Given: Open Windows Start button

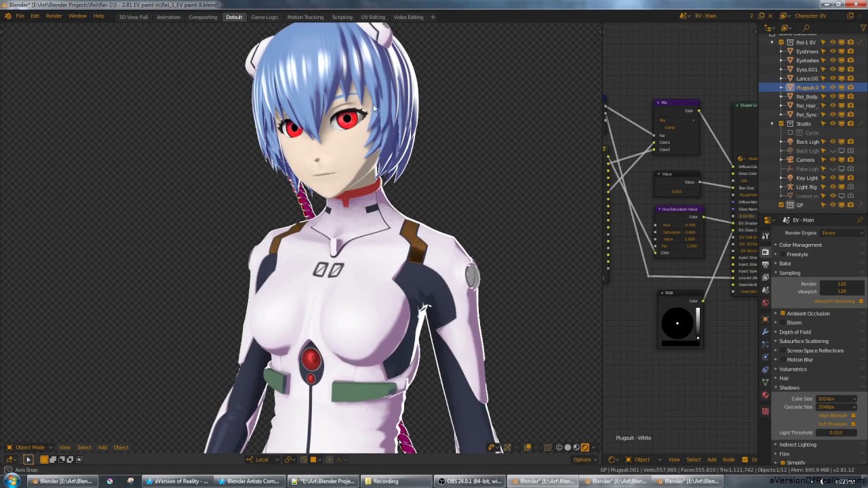Looking at the screenshot, I should click(x=12, y=481).
